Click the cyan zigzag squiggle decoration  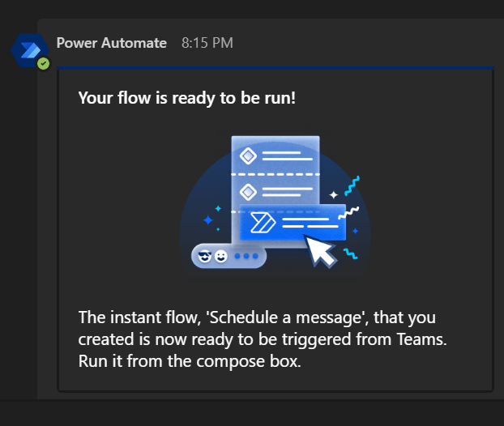pyautogui.click(x=352, y=185)
